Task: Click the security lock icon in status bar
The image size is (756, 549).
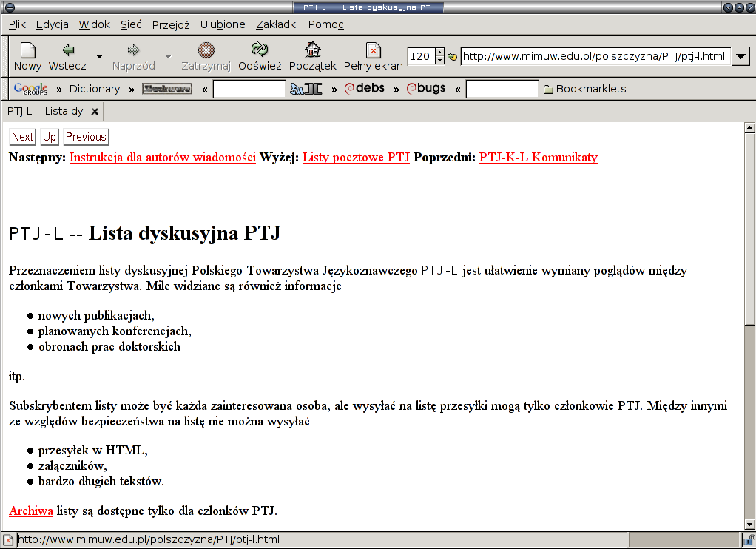Action: (749, 540)
